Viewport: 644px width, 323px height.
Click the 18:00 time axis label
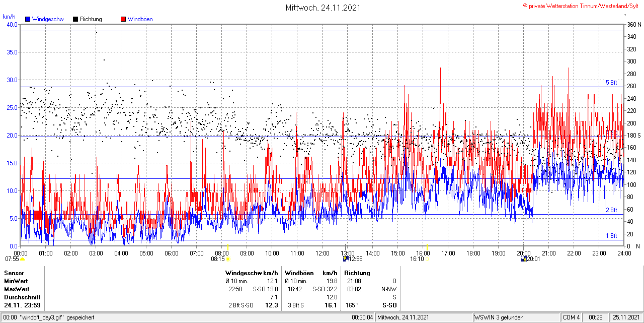473,253
